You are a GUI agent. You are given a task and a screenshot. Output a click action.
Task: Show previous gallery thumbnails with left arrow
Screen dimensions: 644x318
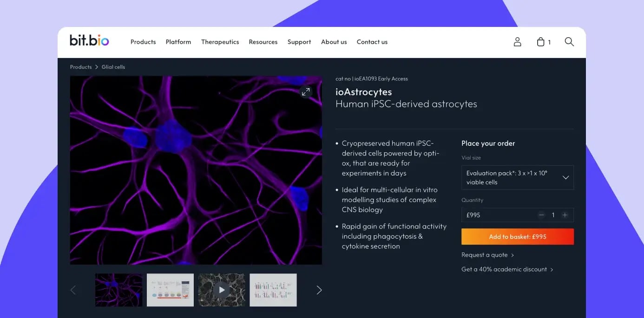tap(73, 290)
